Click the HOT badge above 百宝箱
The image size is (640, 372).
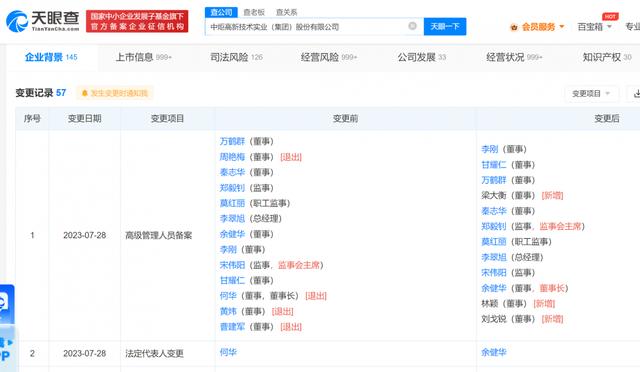[610, 16]
